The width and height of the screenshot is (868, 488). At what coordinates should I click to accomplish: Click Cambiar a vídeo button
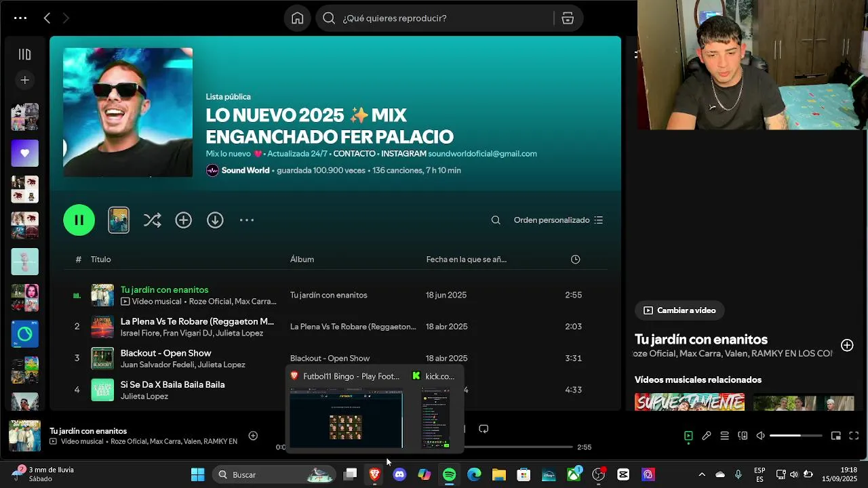(x=679, y=310)
